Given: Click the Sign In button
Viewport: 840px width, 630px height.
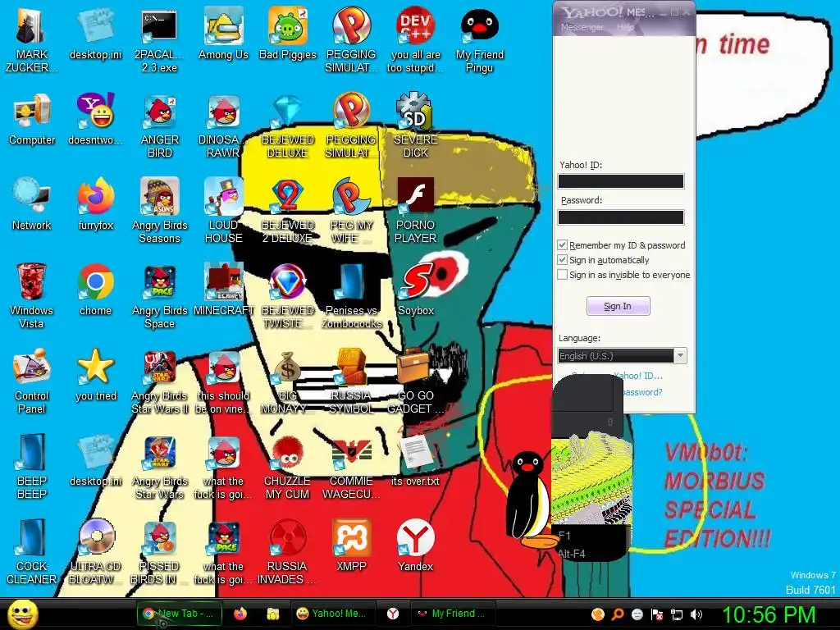Looking at the screenshot, I should (x=619, y=306).
